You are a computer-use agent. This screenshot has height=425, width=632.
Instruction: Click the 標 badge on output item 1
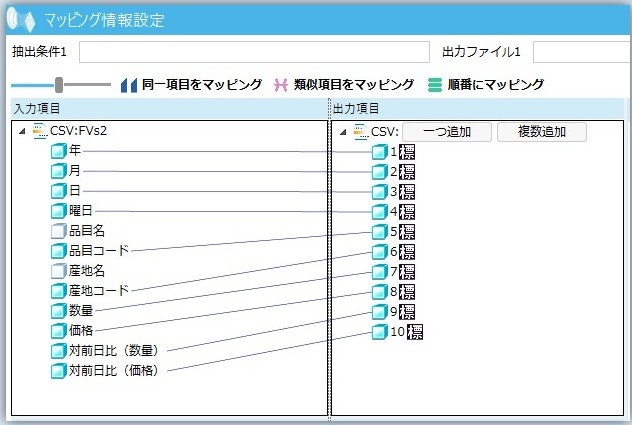click(x=407, y=152)
